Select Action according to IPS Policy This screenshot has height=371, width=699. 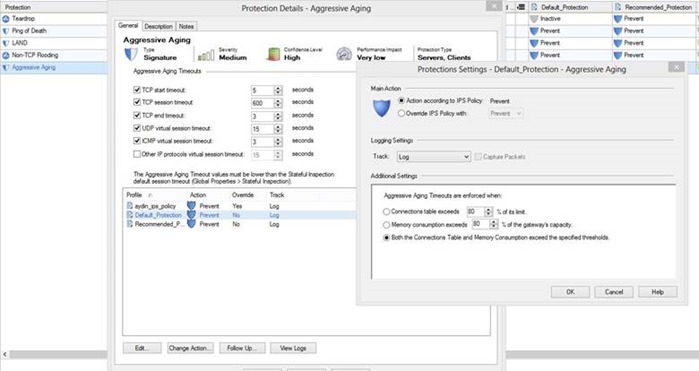pos(401,101)
